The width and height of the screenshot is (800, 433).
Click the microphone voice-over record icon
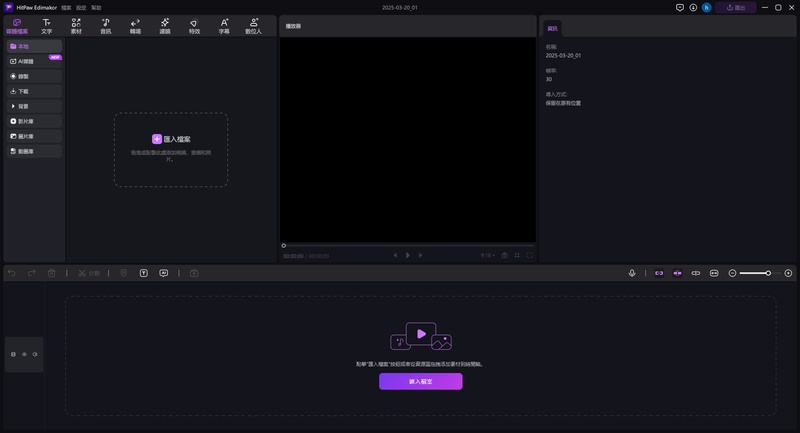[x=632, y=273]
